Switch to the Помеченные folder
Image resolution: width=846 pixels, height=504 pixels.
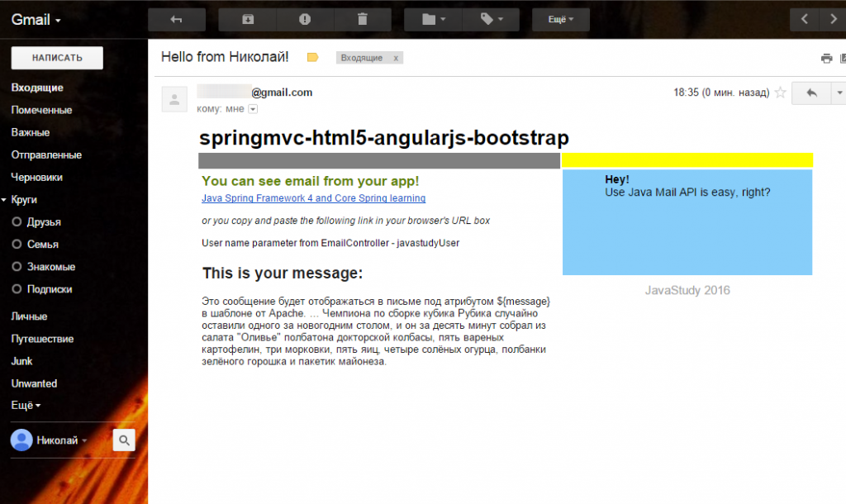click(40, 110)
